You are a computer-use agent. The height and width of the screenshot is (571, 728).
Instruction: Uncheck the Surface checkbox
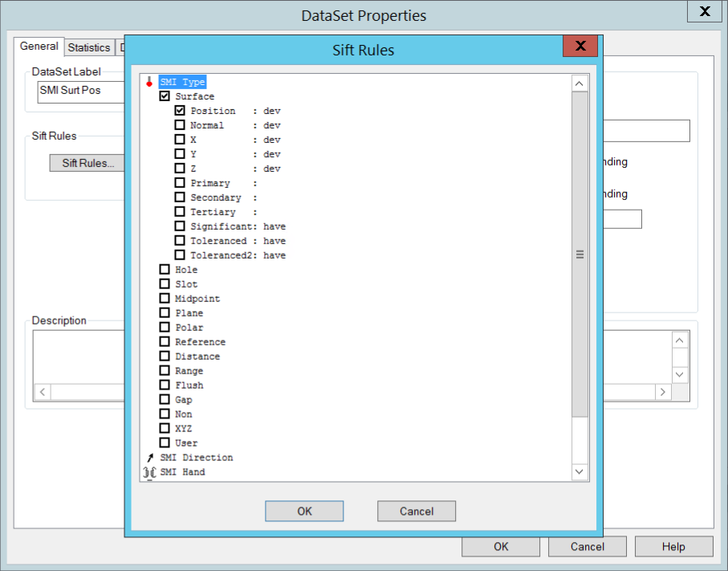pos(165,96)
